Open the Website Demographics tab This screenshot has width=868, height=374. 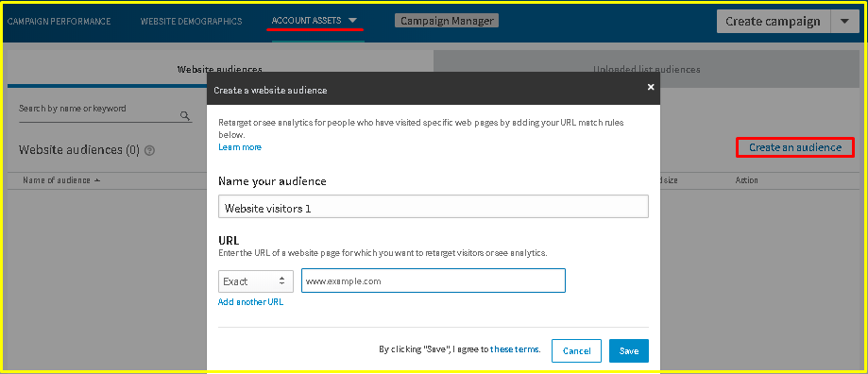click(191, 21)
